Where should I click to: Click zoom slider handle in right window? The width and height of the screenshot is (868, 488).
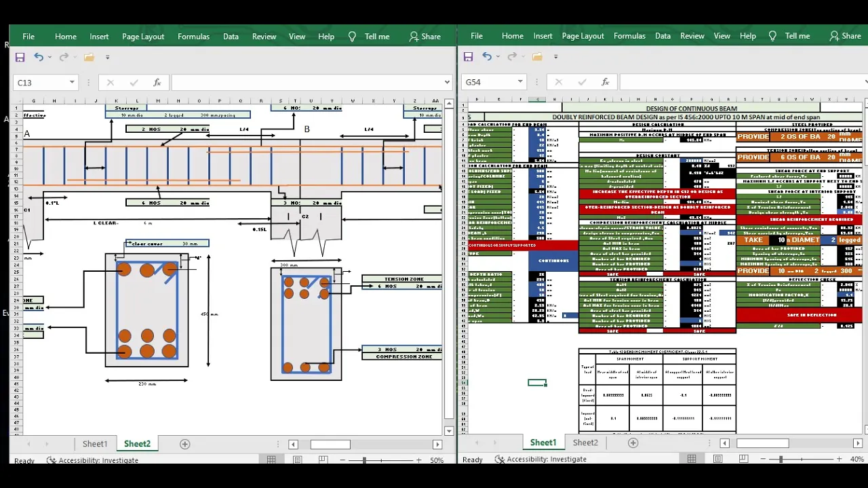click(781, 459)
